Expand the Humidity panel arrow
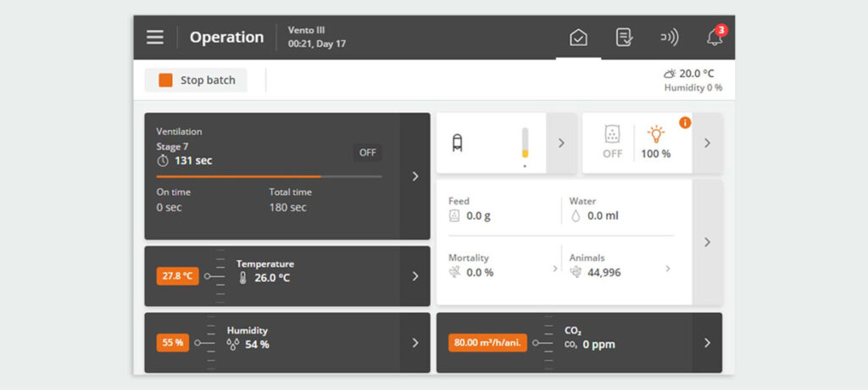This screenshot has width=868, height=390. [415, 343]
